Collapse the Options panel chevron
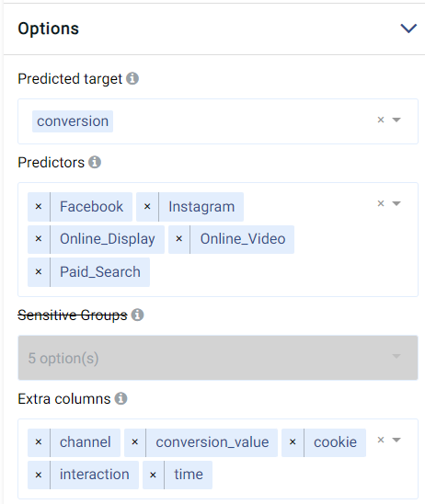Viewport: 425px width, 504px height. pos(408,29)
